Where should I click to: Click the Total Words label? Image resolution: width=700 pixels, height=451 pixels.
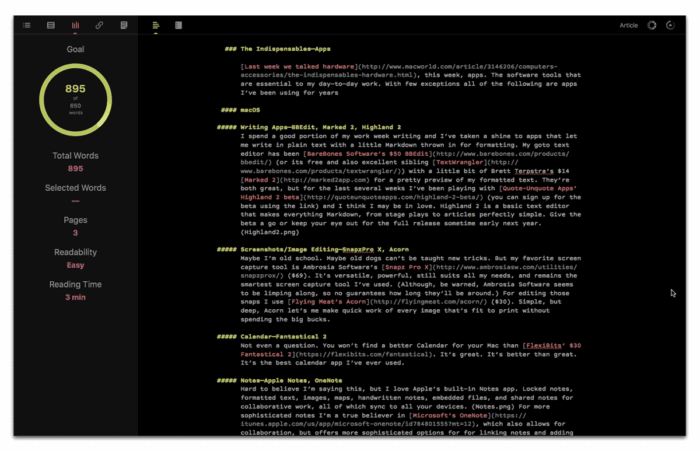tap(75, 156)
